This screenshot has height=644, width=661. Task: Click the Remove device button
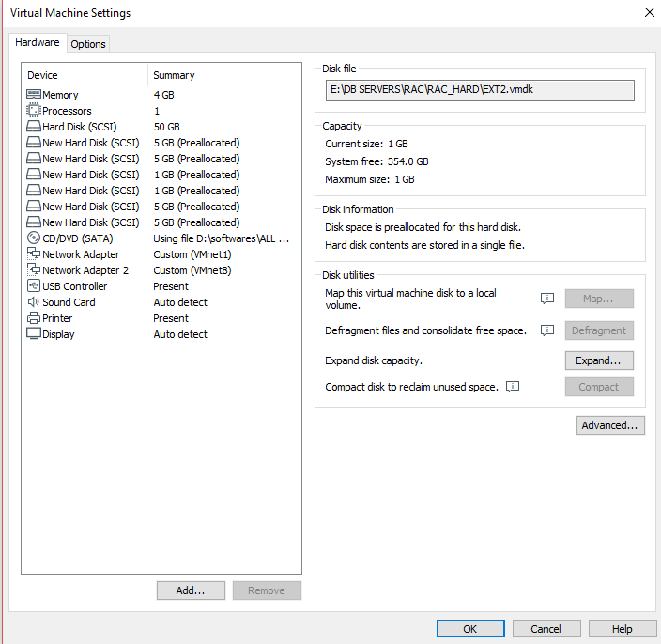(267, 590)
